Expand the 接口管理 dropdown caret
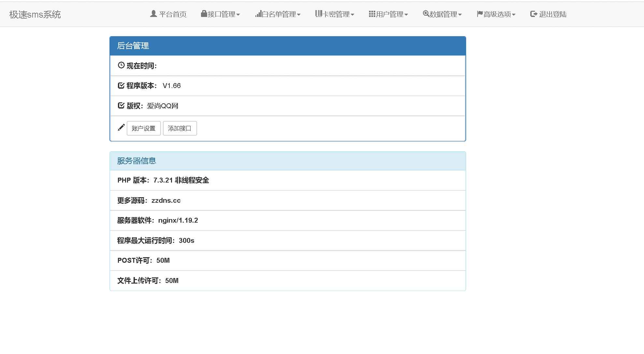This screenshot has height=354, width=644. tap(238, 15)
